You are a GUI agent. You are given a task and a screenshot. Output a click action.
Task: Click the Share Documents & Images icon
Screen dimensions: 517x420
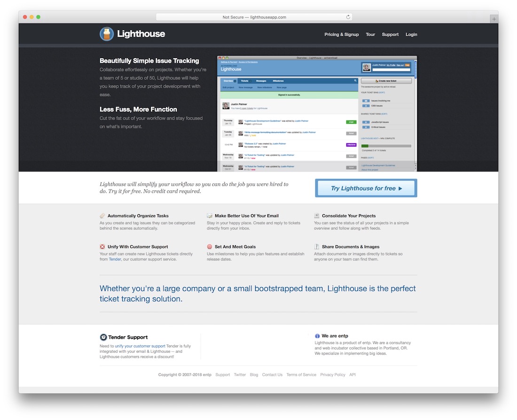click(316, 247)
